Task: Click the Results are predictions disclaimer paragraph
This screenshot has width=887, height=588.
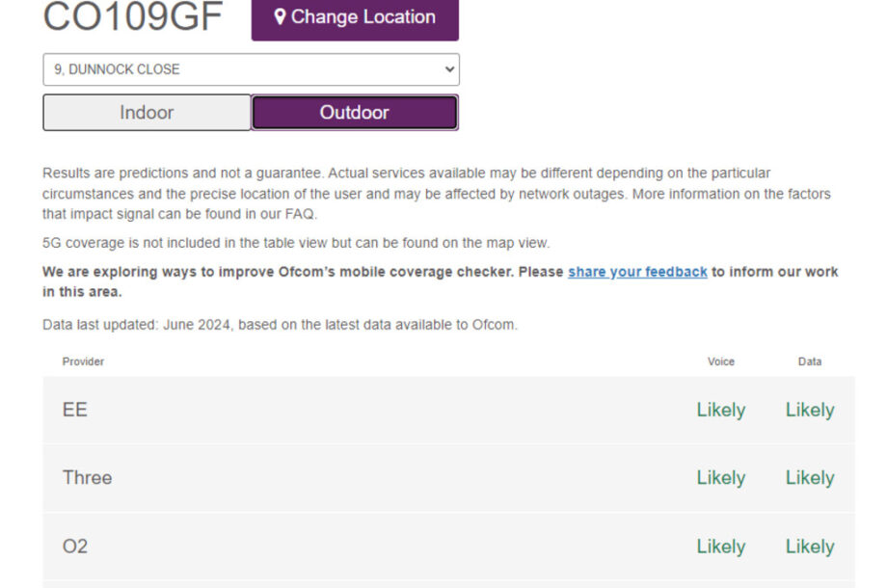Action: click(437, 194)
